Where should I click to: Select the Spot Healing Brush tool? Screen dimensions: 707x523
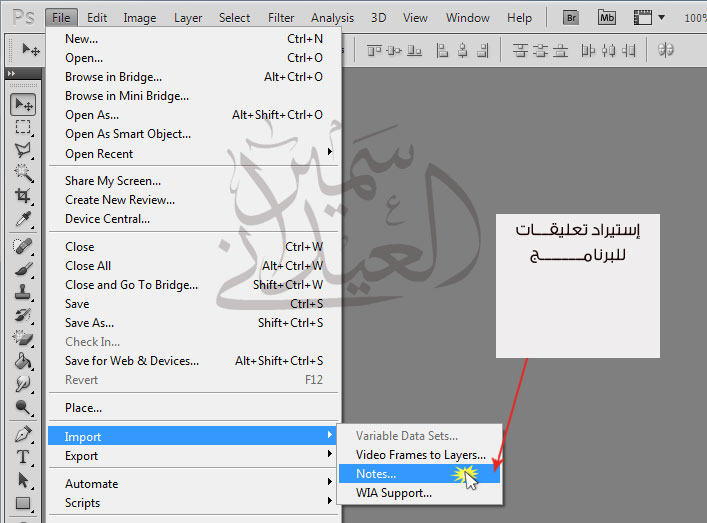point(23,246)
